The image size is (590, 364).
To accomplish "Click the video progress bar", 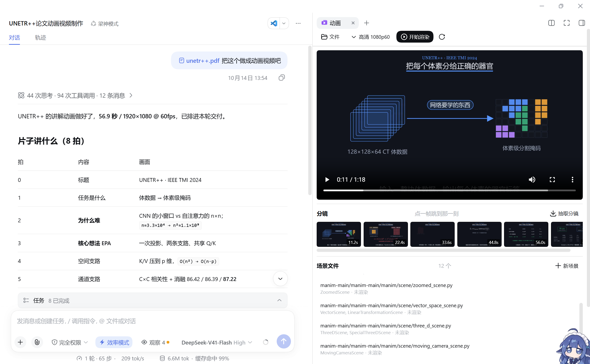I will pos(449,191).
